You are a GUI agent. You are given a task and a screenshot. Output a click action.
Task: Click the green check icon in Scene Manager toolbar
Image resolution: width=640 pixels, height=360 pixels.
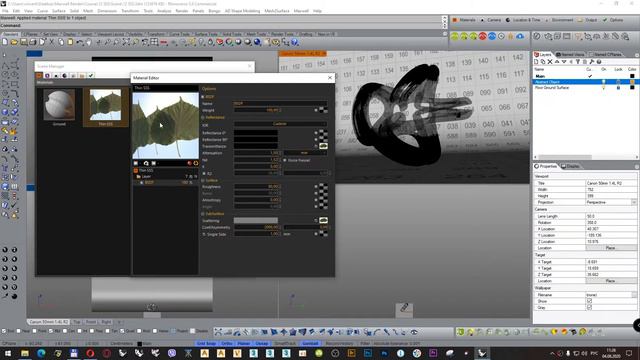pos(91,76)
